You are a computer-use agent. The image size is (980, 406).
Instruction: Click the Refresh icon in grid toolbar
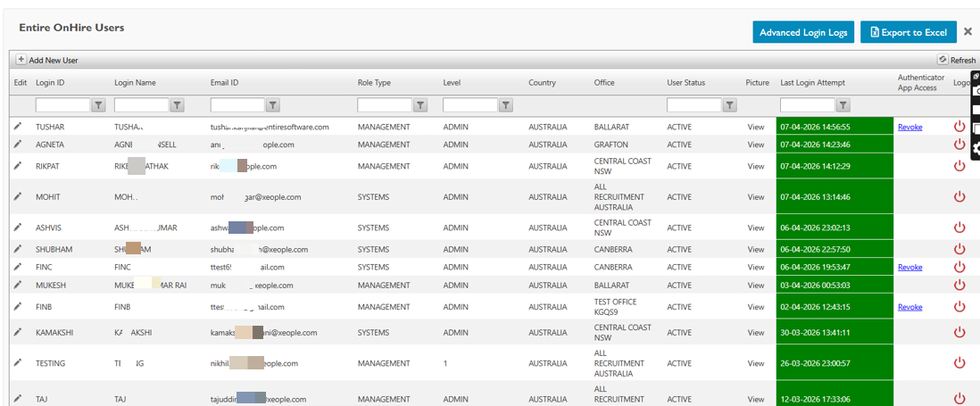pos(942,60)
